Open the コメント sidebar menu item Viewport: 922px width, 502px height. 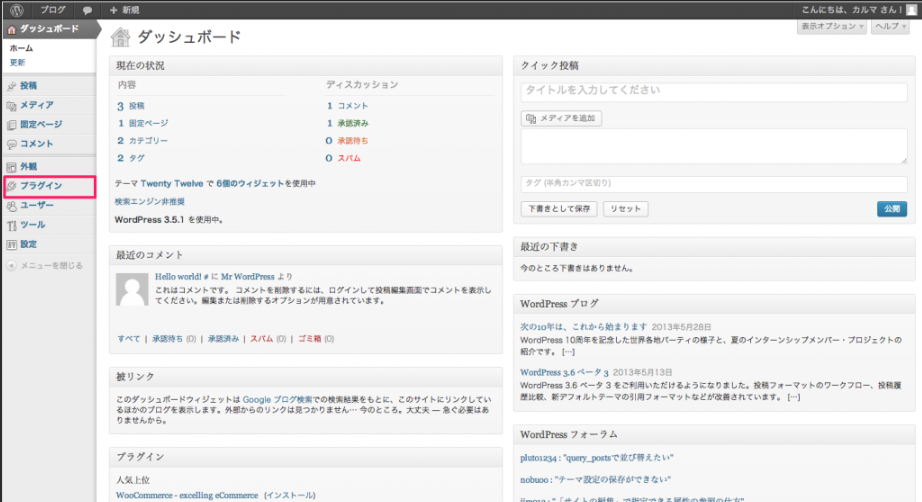tap(36, 144)
